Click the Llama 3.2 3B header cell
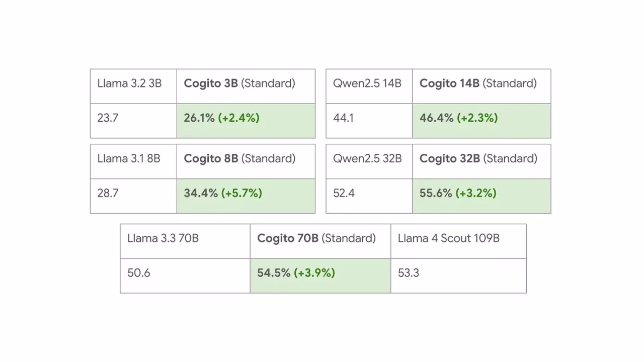The height and width of the screenshot is (362, 644). coord(133,86)
